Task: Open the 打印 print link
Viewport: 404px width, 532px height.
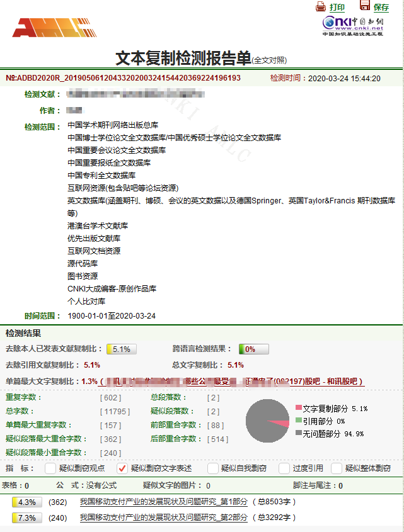Action: pos(337,8)
